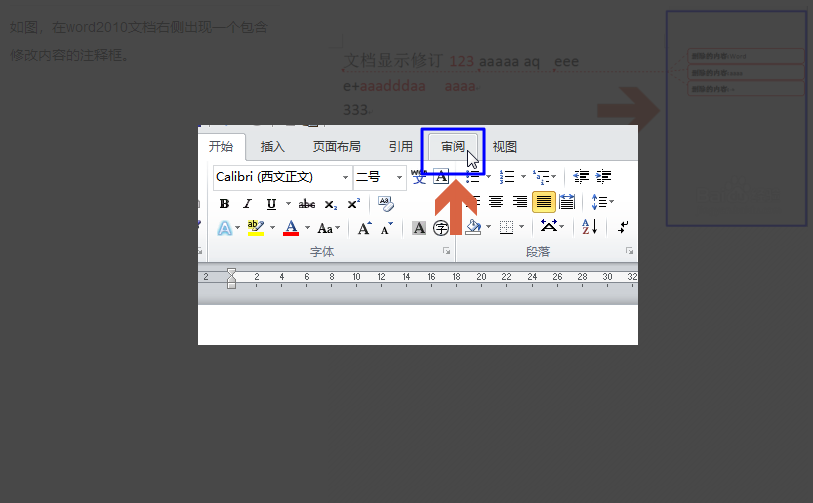Open the multilevel list dropdown arrow
The width and height of the screenshot is (813, 503).
554,177
